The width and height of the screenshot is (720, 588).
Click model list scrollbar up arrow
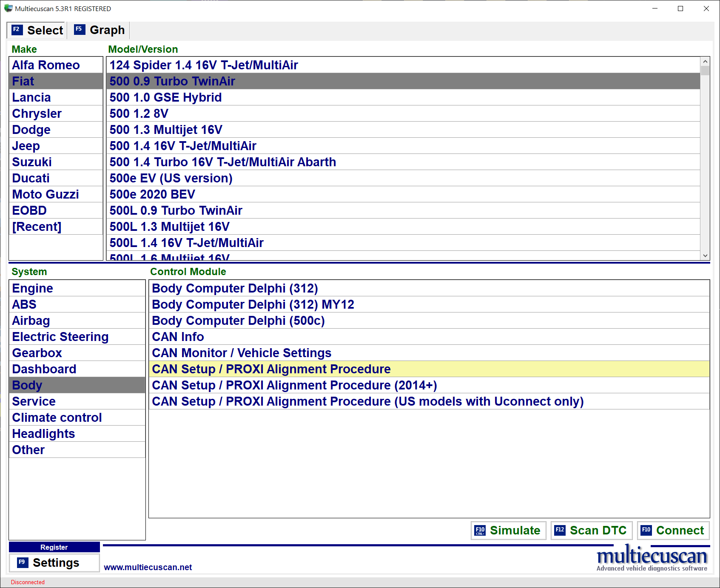click(705, 61)
